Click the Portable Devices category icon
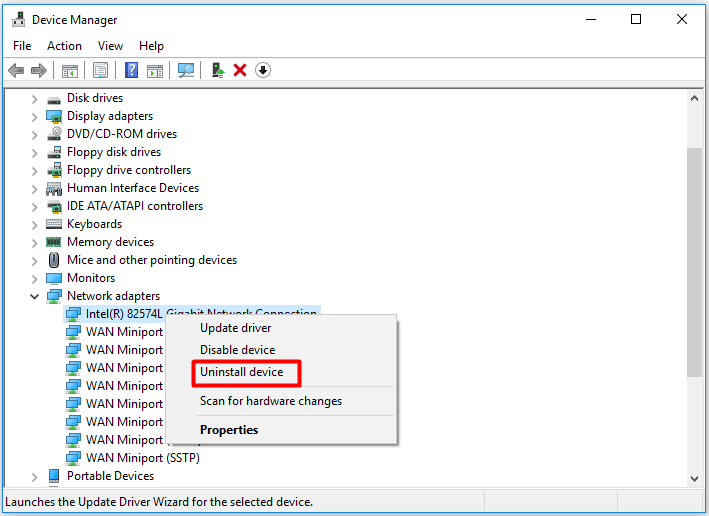709x516 pixels. click(54, 476)
